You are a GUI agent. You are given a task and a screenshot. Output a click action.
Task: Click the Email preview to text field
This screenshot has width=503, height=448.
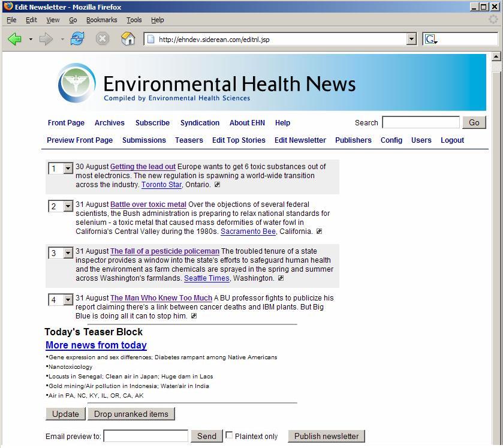(x=146, y=436)
